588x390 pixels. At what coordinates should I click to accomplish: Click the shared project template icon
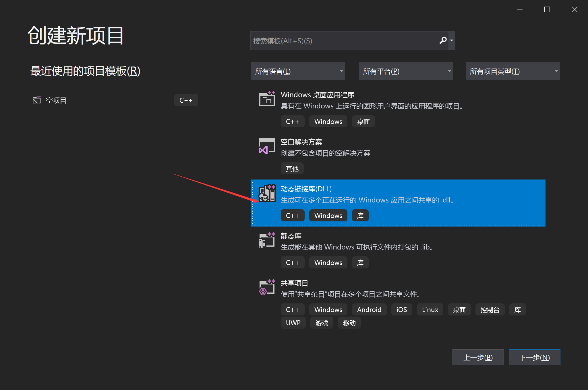tap(267, 287)
